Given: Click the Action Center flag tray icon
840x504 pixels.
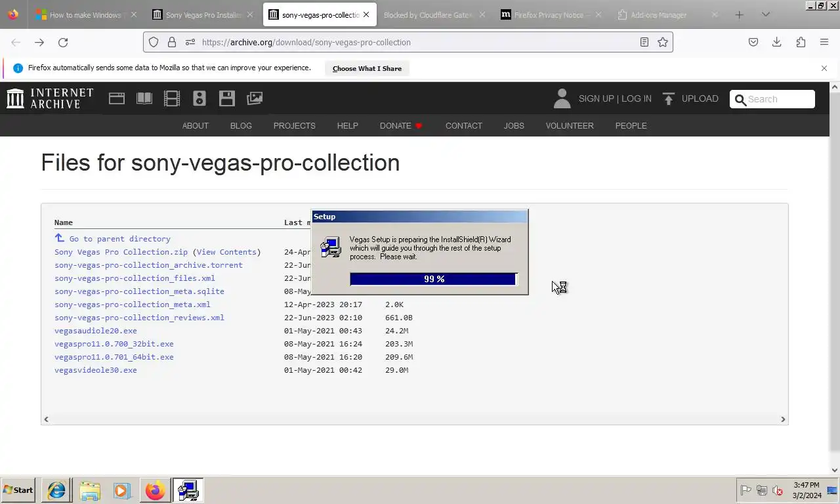Looking at the screenshot, I should 746,490.
